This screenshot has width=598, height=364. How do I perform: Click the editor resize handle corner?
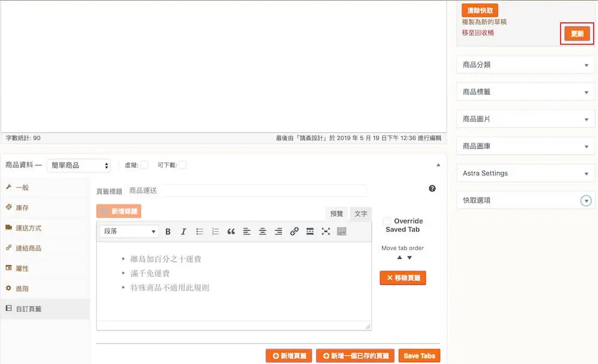click(368, 326)
